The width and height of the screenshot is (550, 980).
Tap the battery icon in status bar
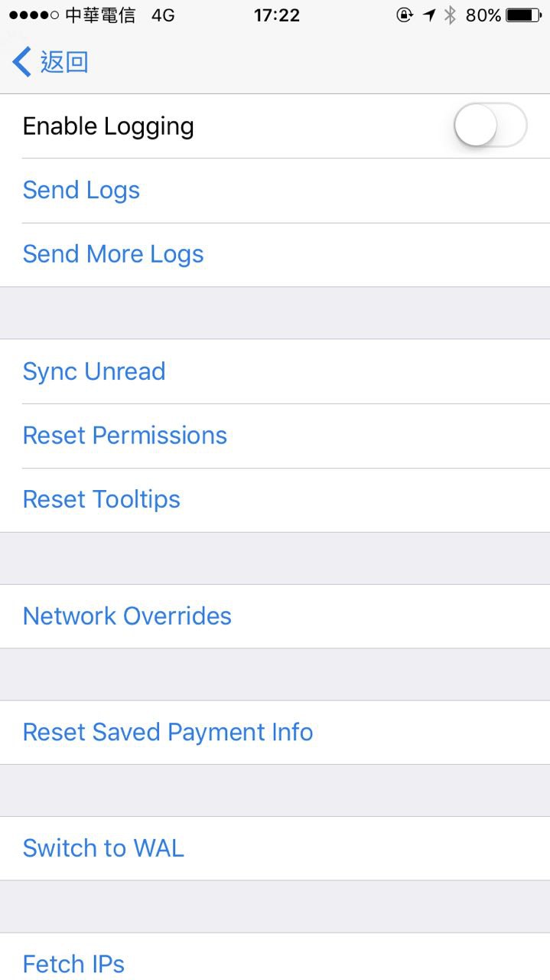click(x=523, y=15)
